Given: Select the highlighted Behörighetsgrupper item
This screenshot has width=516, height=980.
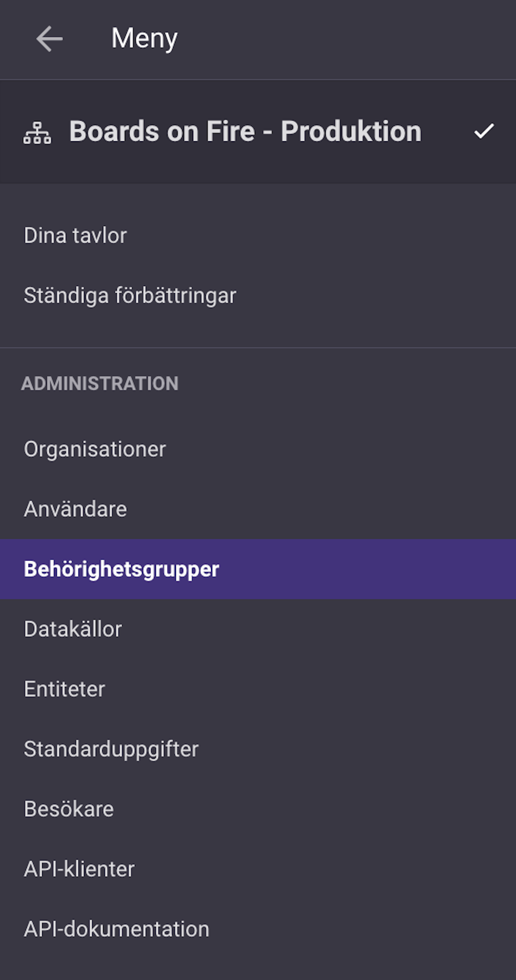Looking at the screenshot, I should [258, 569].
